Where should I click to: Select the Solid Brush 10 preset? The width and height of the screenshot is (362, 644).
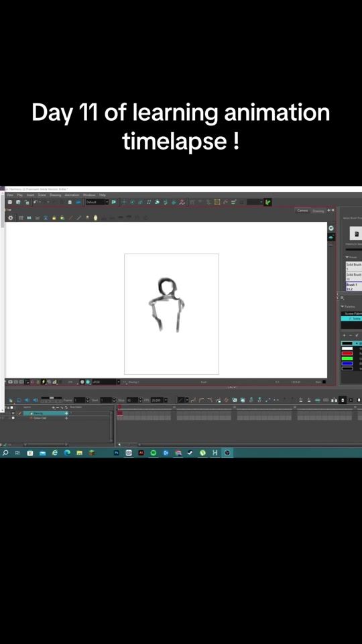click(x=353, y=276)
